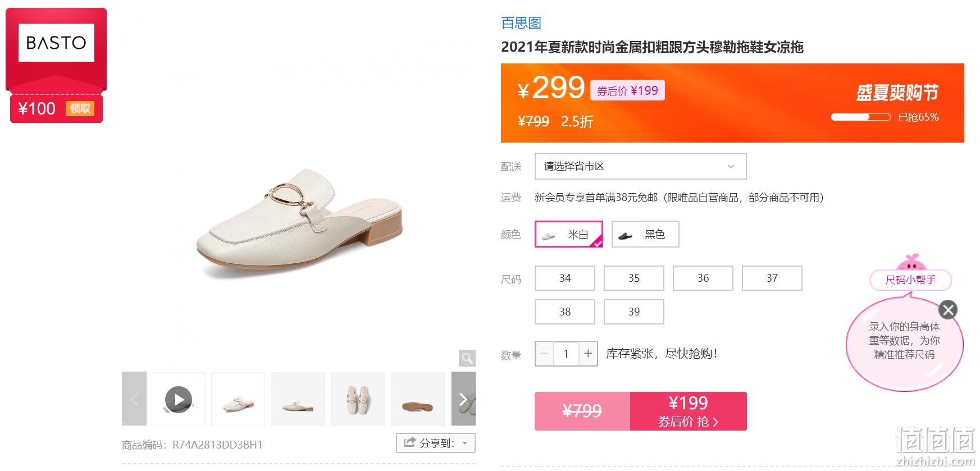The width and height of the screenshot is (980, 471).
Task: Click the BASTO brand logo
Action: coord(56,43)
